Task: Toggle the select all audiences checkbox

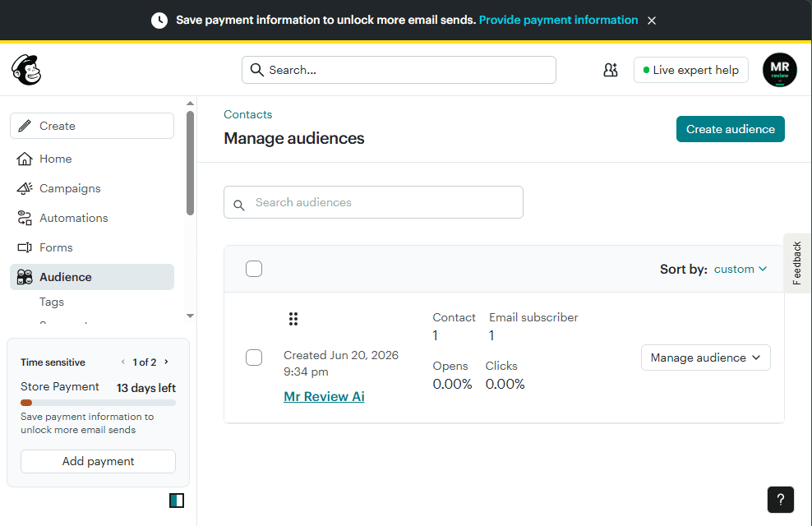Action: (x=254, y=270)
